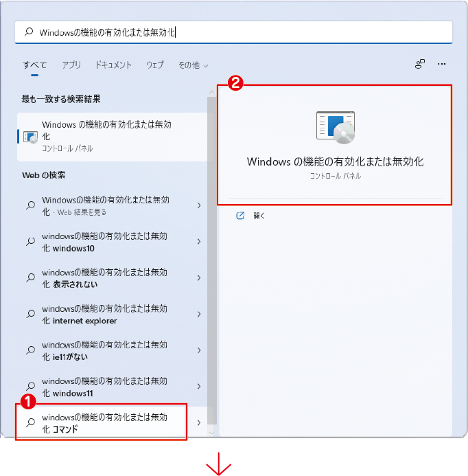
Task: Switch to the アプリ tab
Action: pos(71,65)
